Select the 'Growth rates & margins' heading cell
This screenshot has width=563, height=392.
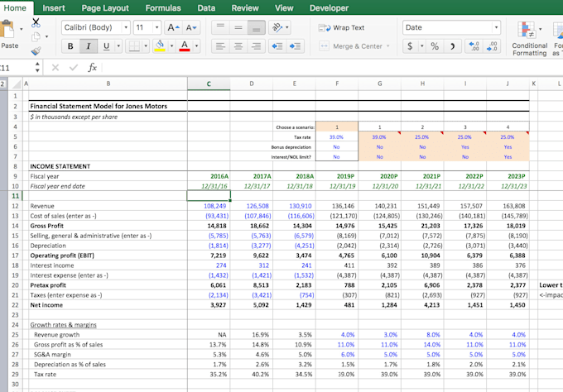pos(108,324)
